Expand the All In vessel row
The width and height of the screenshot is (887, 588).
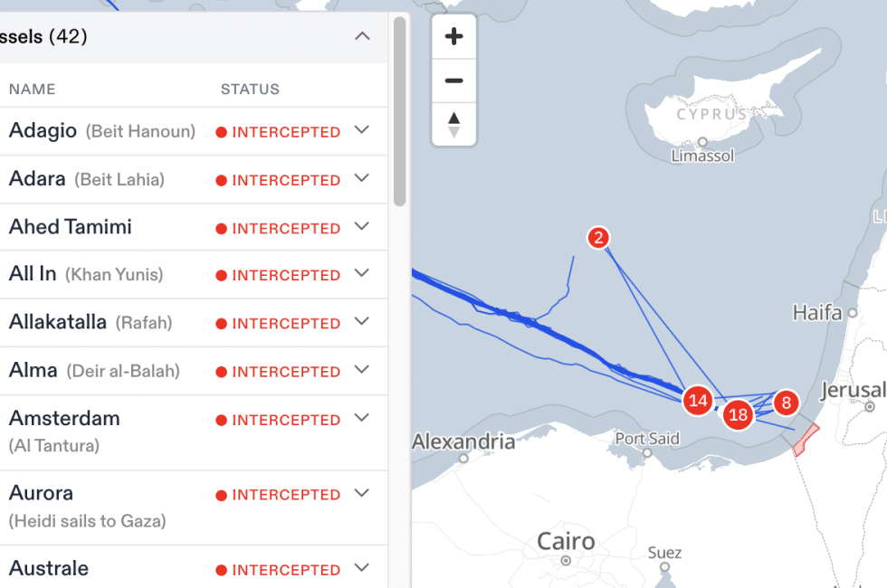coord(362,273)
